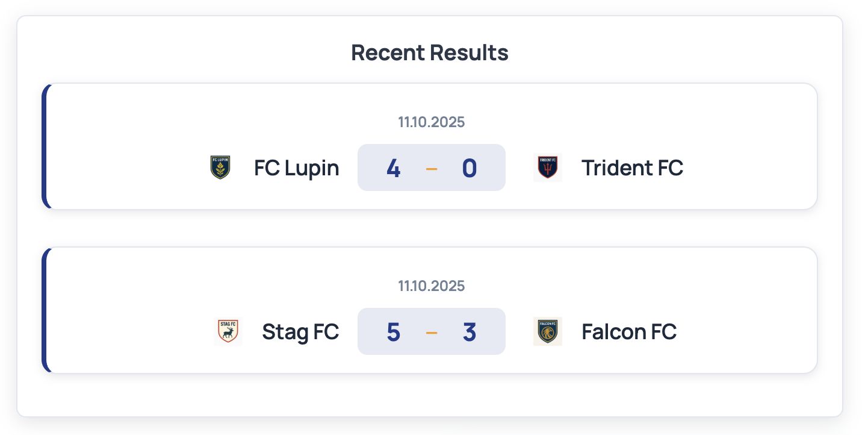Click Falcon FC's score of 3
The width and height of the screenshot is (868, 435).
[x=470, y=332]
